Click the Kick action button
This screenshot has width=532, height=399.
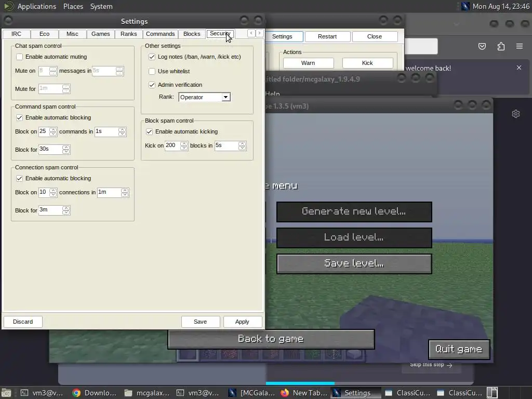tap(367, 63)
